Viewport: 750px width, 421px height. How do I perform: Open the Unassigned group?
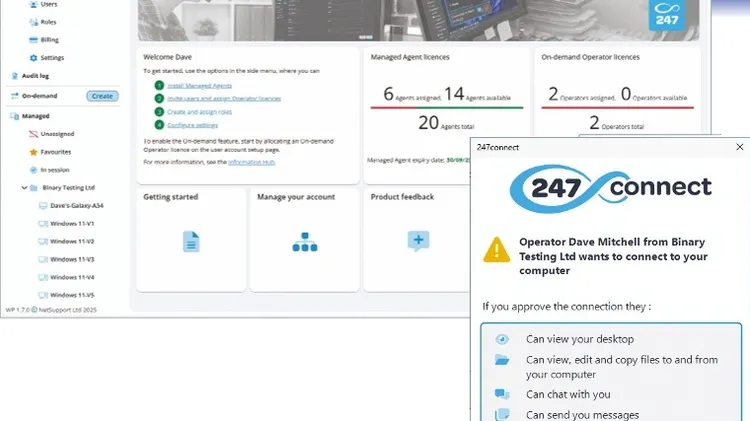click(57, 134)
